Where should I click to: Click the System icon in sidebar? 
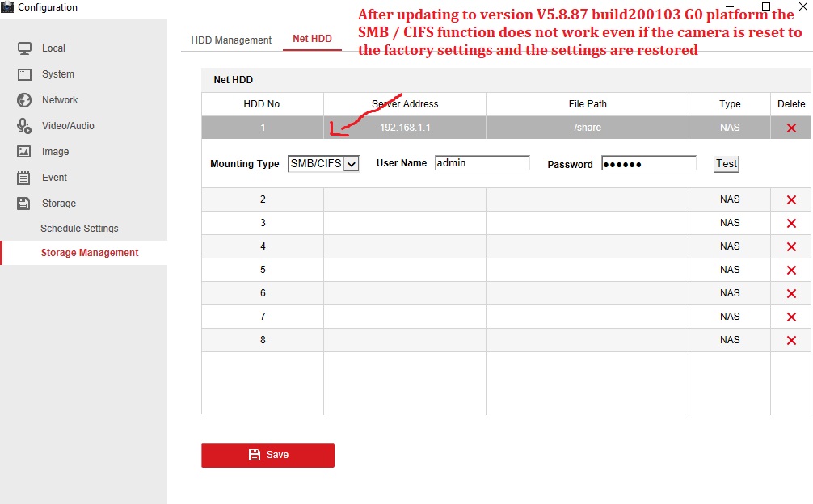[24, 74]
